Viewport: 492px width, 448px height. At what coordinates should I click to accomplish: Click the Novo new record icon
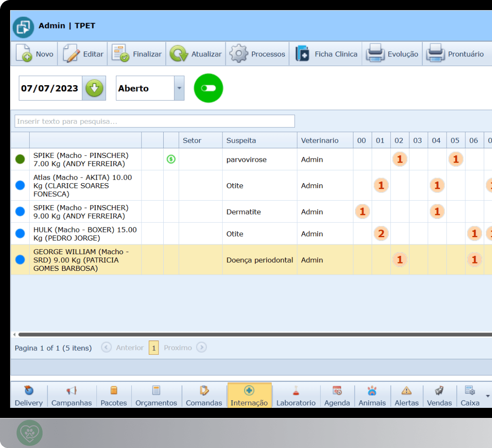(24, 54)
